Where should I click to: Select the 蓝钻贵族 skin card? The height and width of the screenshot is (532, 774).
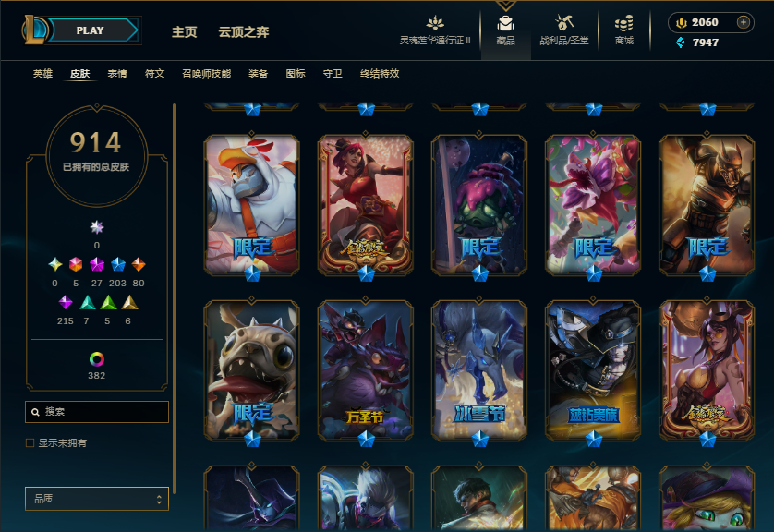coord(593,371)
